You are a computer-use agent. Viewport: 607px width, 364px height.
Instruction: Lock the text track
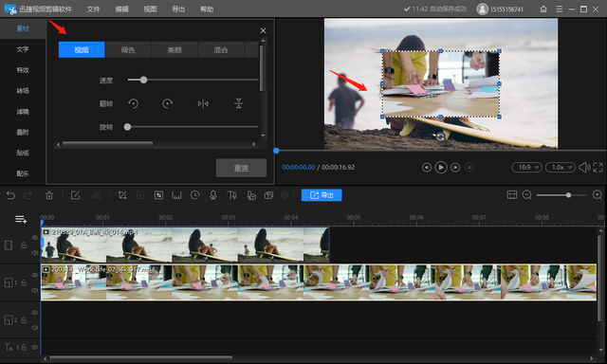pyautogui.click(x=24, y=347)
